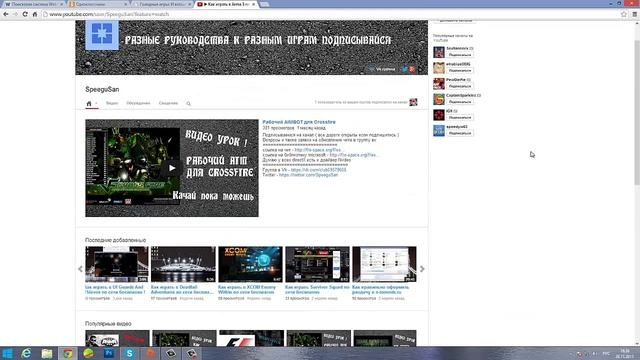Show next videos with the right carousel arrow

(x=422, y=269)
